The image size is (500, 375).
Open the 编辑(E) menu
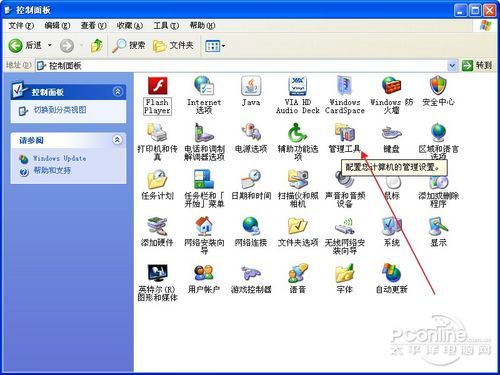tap(57, 25)
